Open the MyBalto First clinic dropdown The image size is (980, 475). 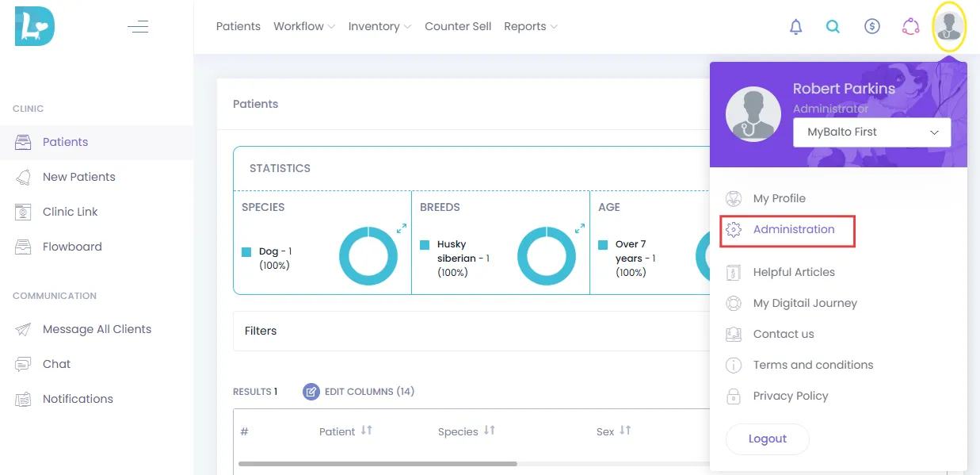(x=871, y=132)
